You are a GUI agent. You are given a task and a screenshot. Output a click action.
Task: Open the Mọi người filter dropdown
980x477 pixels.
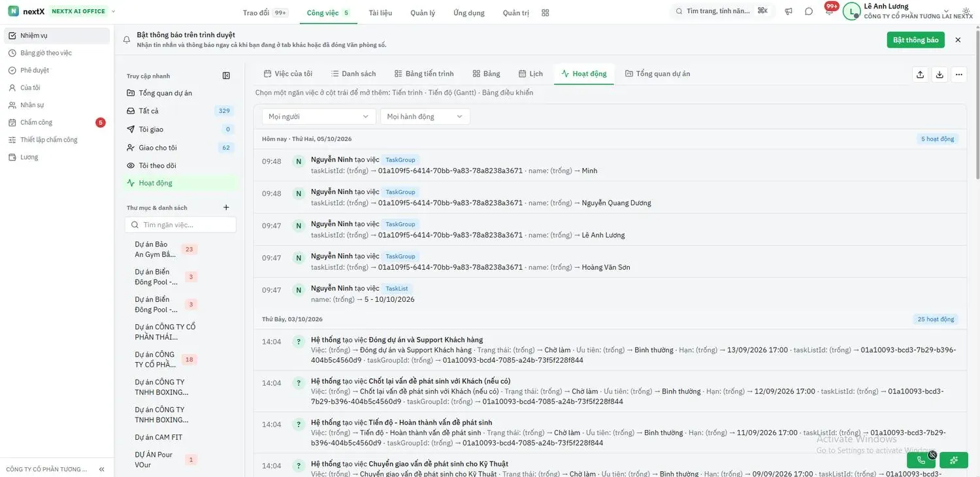pyautogui.click(x=318, y=116)
